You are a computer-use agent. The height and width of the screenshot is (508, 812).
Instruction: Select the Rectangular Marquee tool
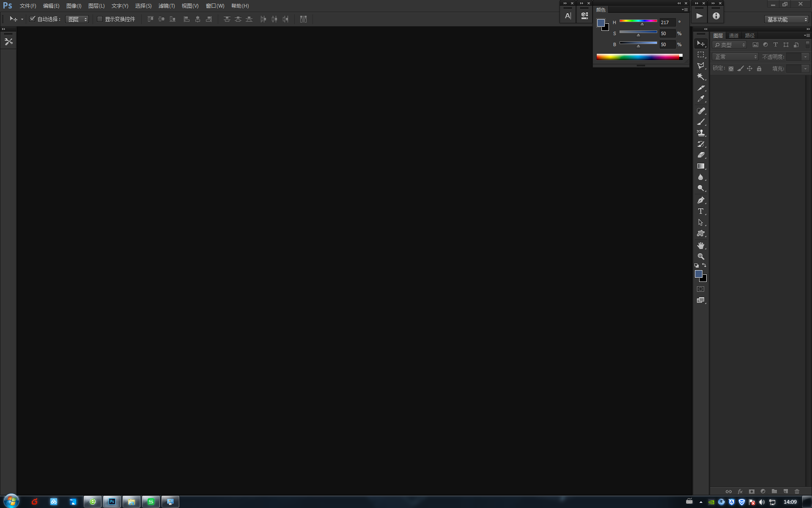point(701,55)
